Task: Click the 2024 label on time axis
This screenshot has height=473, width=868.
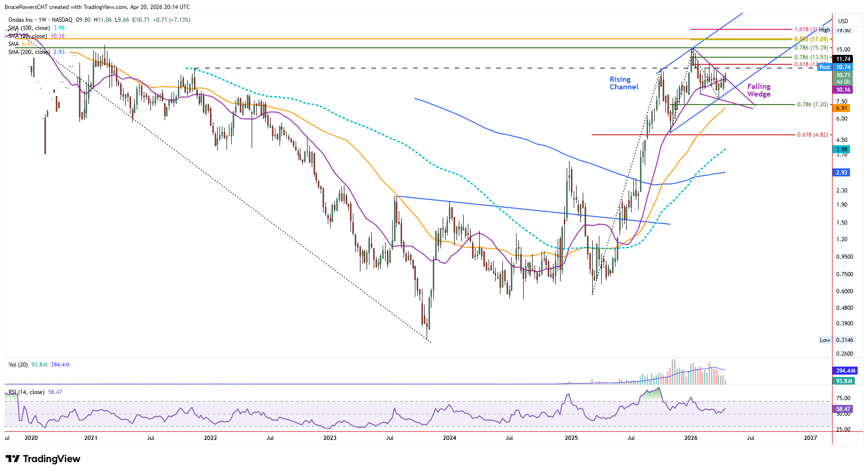Action: click(x=449, y=438)
